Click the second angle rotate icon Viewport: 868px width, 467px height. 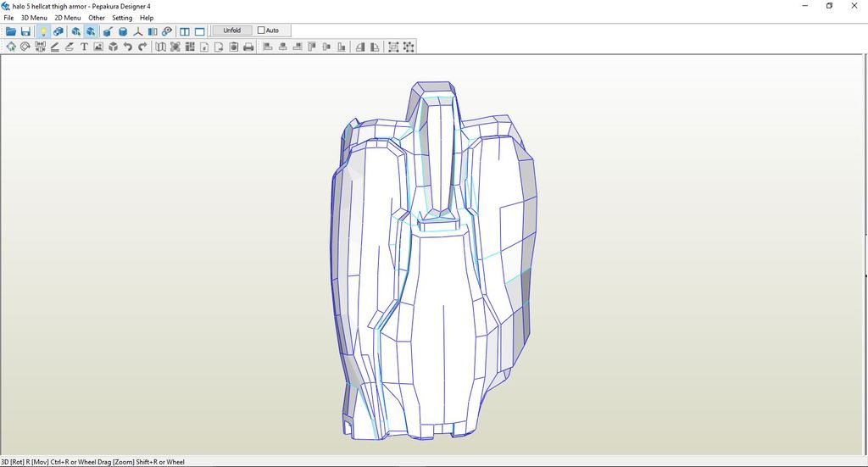[376, 47]
